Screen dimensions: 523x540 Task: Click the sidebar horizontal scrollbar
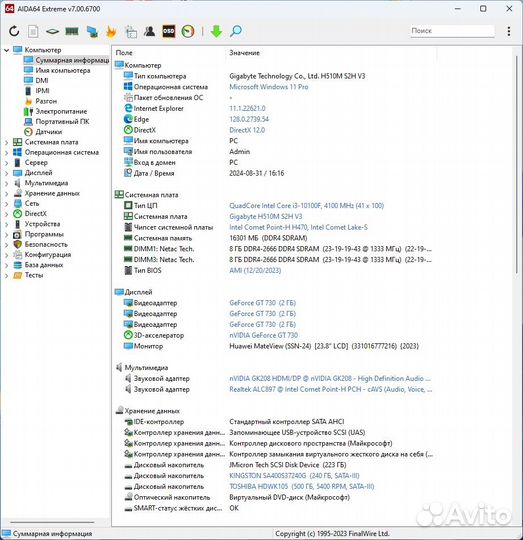point(52,522)
